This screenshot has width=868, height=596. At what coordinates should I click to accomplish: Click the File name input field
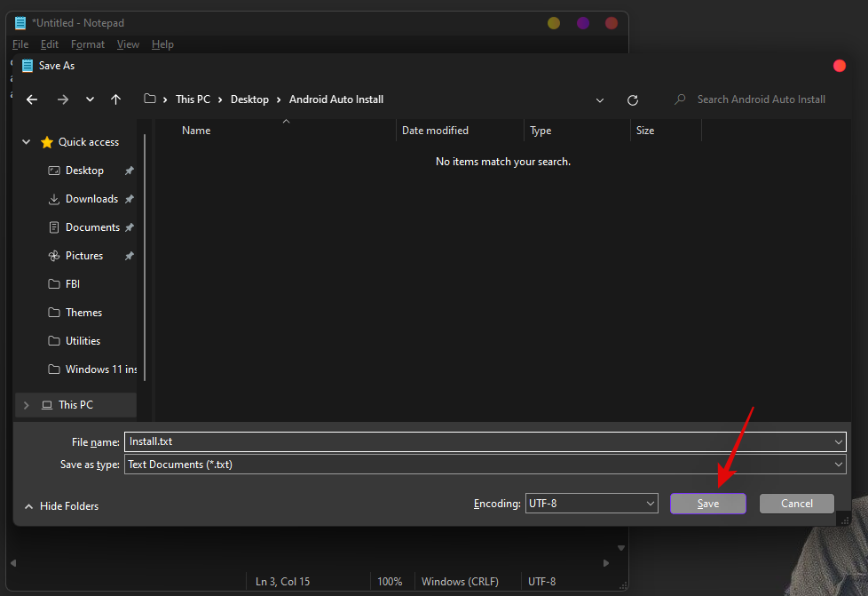[479, 441]
